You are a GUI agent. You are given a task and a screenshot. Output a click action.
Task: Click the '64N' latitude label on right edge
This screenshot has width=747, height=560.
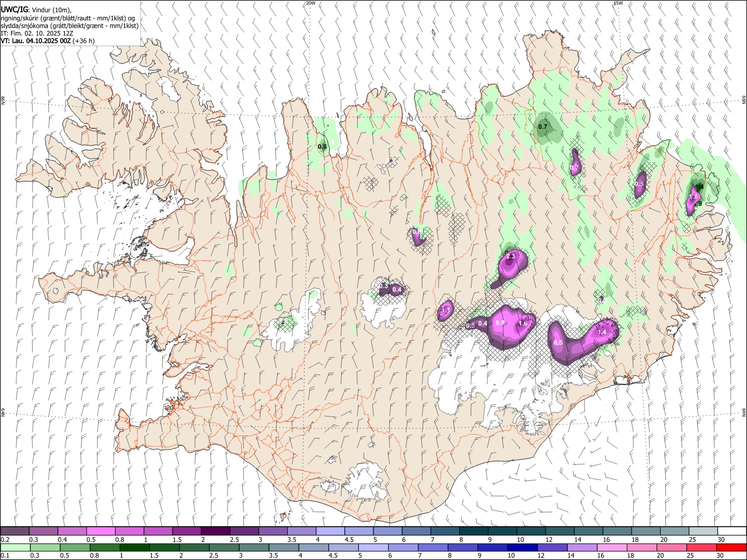pos(744,412)
